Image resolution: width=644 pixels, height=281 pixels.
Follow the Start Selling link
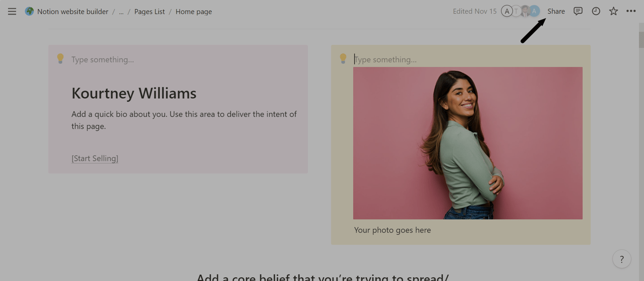point(94,158)
